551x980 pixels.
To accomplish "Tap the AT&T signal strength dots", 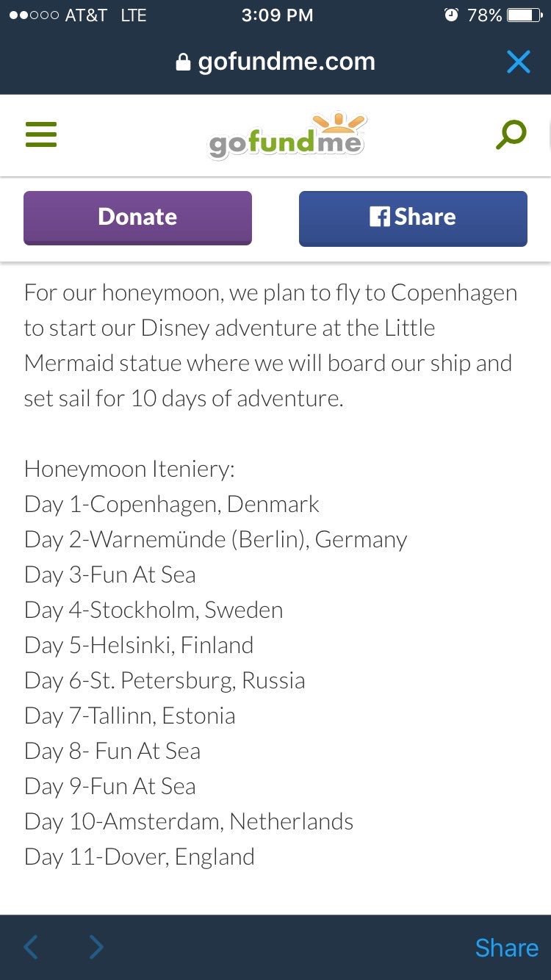I will click(34, 15).
